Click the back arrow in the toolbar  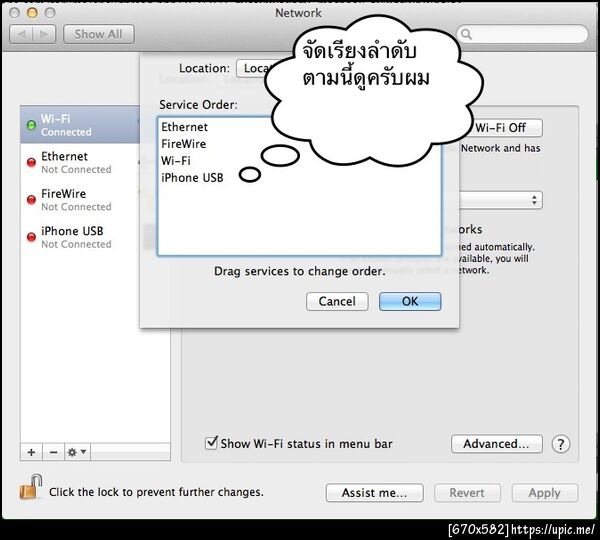[x=21, y=34]
